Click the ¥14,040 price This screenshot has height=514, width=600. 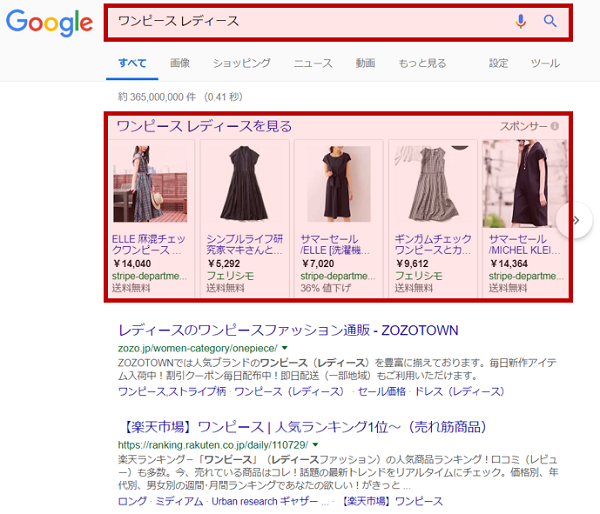pyautogui.click(x=132, y=264)
